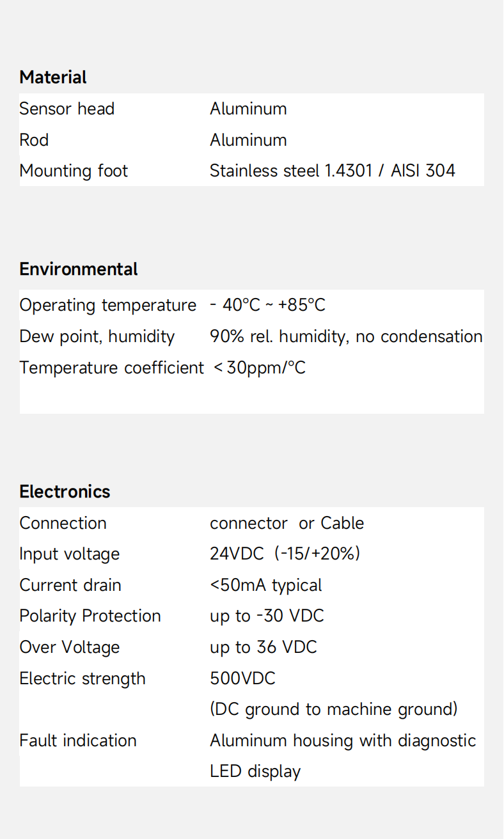The width and height of the screenshot is (504, 839).
Task: Select the Current drain label
Action: [x=70, y=585]
